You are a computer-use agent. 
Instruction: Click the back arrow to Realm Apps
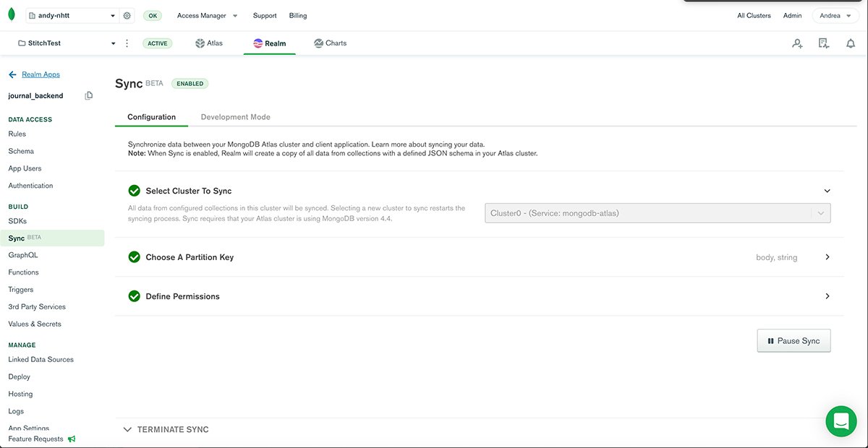[12, 74]
